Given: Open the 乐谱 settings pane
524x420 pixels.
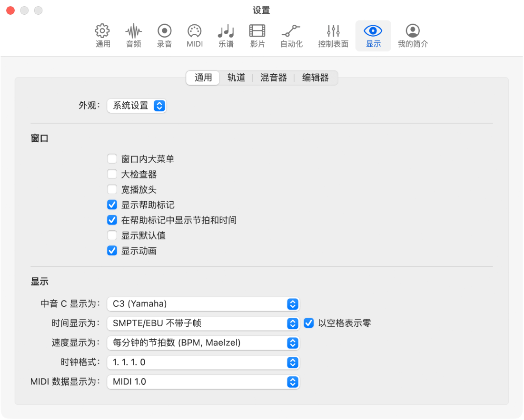Looking at the screenshot, I should (x=226, y=35).
